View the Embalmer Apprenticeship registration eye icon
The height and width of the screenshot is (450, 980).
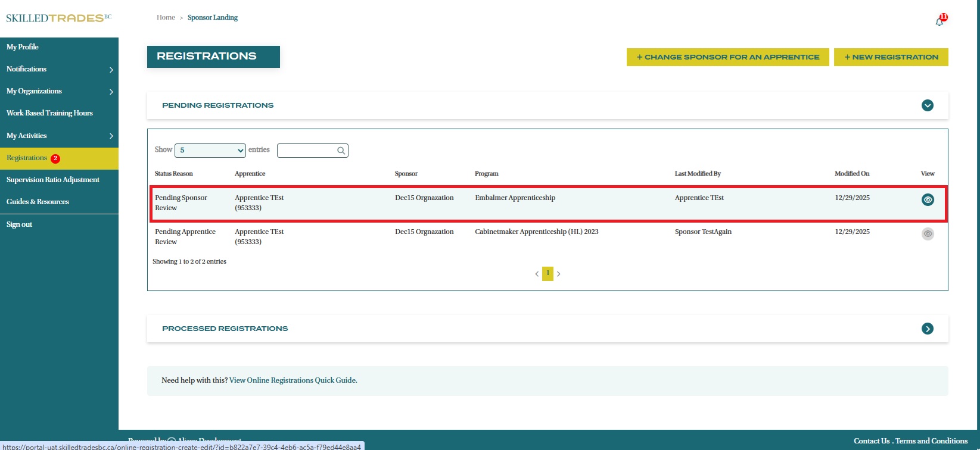[927, 200]
